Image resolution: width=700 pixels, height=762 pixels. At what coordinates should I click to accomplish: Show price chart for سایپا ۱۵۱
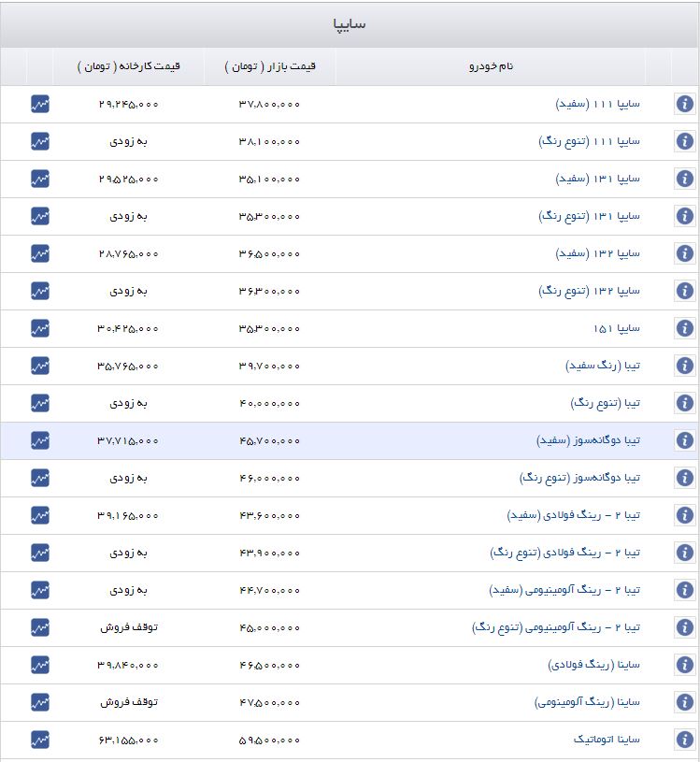pyautogui.click(x=40, y=328)
